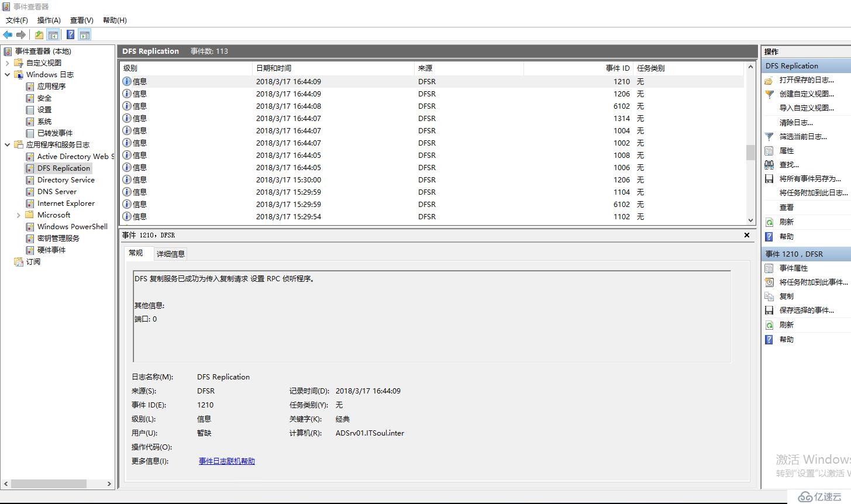851x504 pixels.
Task: Click Help (帮助) under event 1210 actions
Action: [x=787, y=340]
